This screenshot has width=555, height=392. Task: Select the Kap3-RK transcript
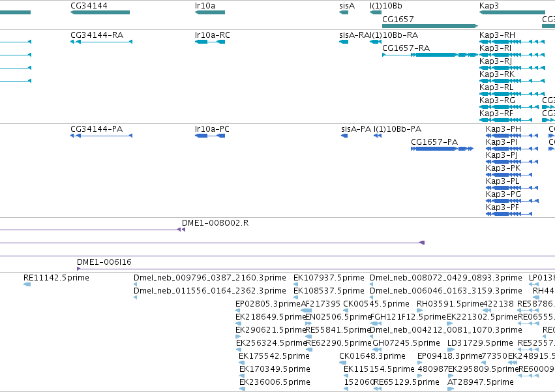[512, 81]
